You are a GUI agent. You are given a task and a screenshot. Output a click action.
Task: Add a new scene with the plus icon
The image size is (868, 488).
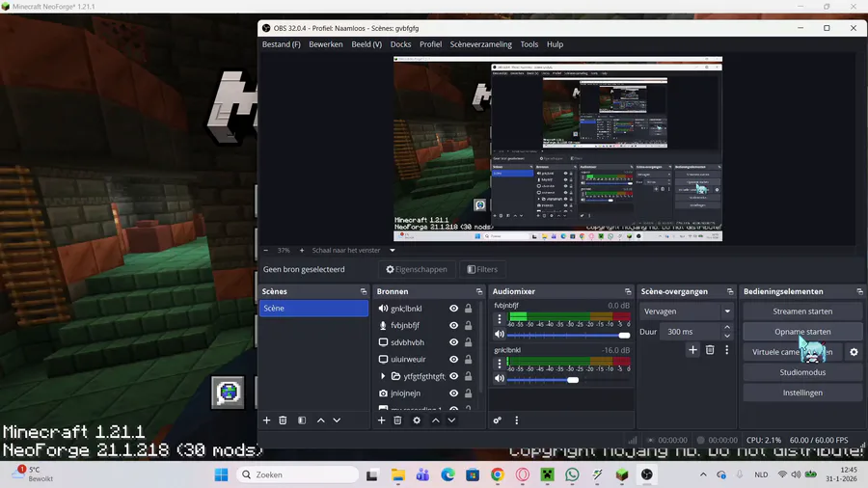[x=266, y=420]
